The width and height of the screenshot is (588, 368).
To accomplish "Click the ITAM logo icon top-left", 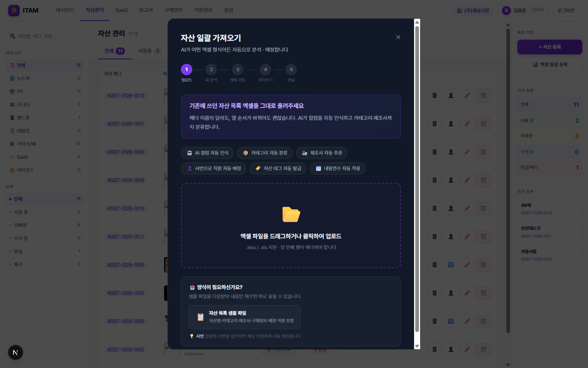I will pyautogui.click(x=15, y=10).
